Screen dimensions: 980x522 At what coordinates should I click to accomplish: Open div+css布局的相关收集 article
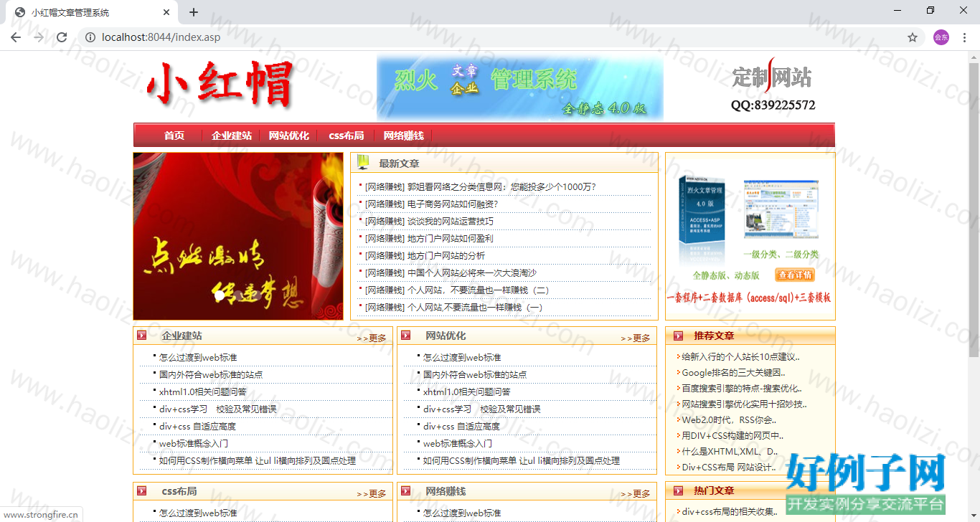(729, 511)
